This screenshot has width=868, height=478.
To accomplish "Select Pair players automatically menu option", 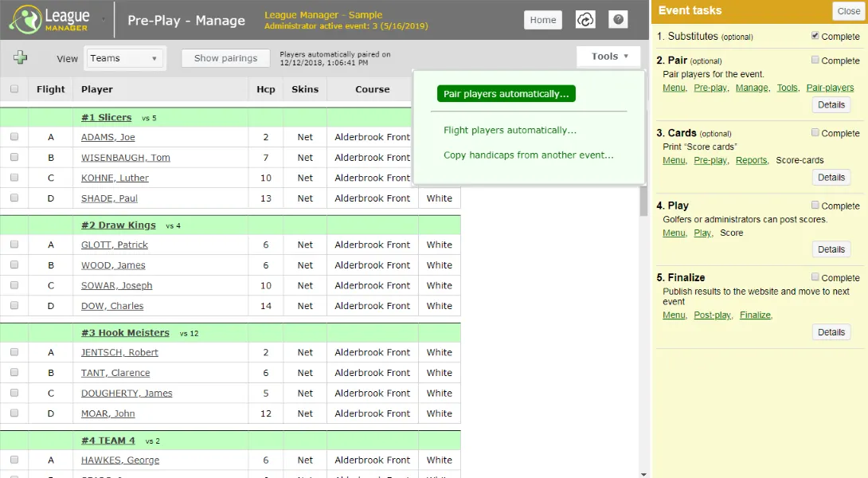I will pyautogui.click(x=506, y=94).
